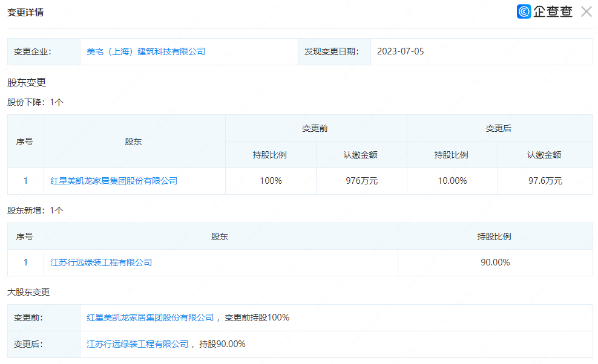This screenshot has height=364, width=598.
Task: Click the 变更后： label in 大股东变更
Action: 28,344
